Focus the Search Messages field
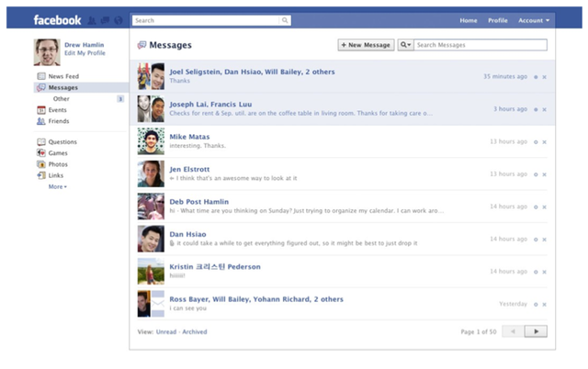 pos(481,45)
